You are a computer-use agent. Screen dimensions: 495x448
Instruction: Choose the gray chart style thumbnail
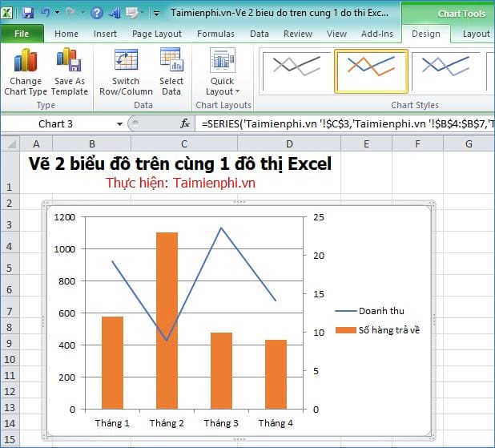click(296, 71)
